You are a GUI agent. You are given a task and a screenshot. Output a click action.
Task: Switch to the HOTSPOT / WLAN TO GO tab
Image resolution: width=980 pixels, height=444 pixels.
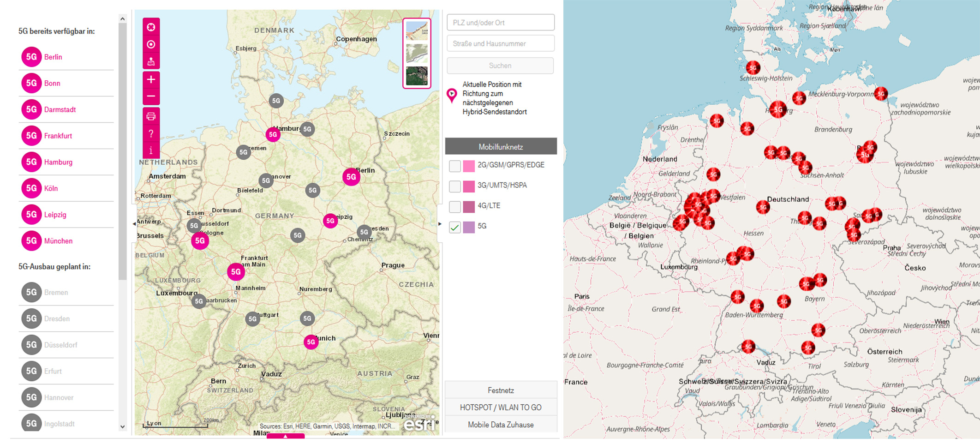point(501,408)
